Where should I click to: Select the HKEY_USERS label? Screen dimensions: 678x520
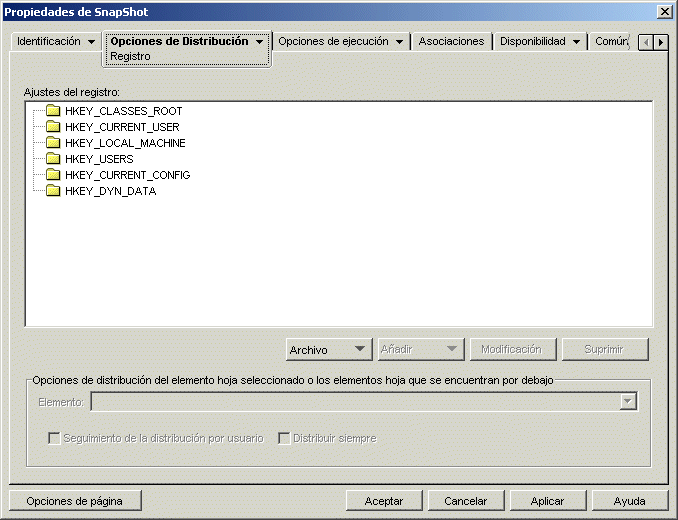[99, 159]
